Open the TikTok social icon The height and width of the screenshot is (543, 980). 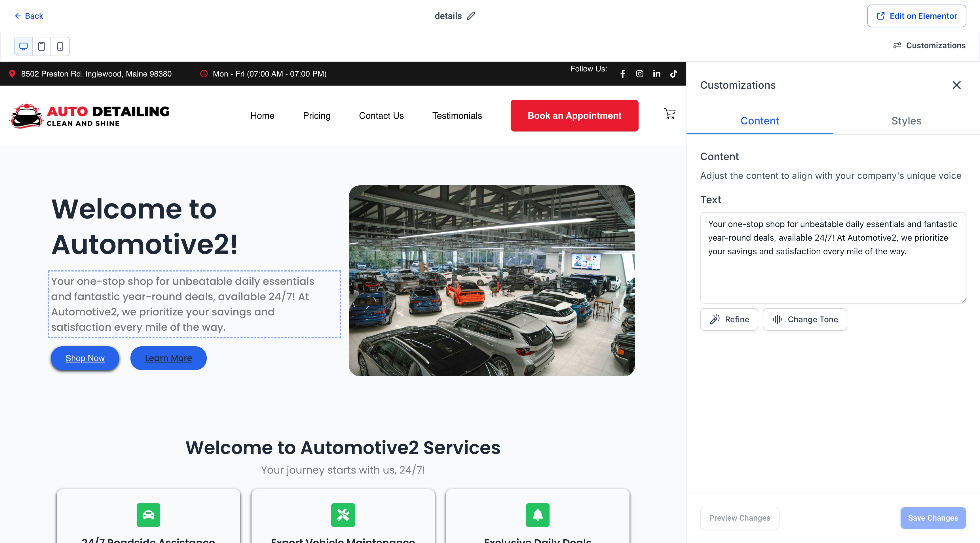click(x=674, y=74)
